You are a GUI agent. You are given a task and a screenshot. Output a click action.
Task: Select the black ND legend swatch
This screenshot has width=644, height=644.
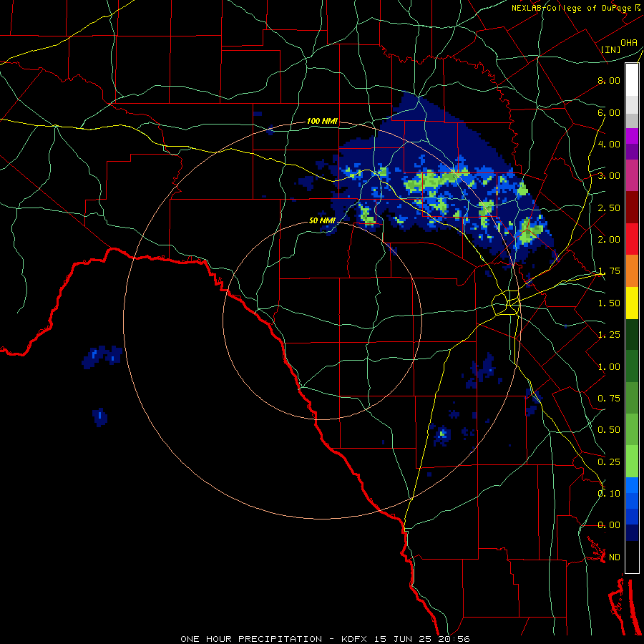point(632,557)
